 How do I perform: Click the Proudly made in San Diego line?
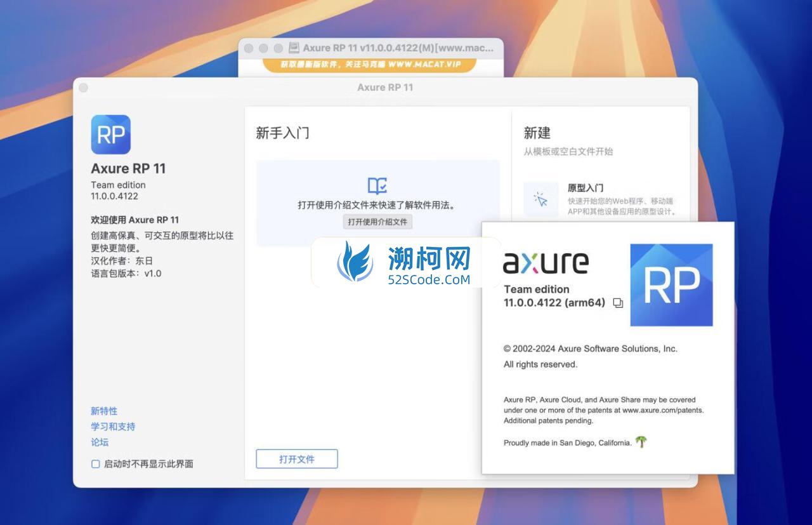point(568,443)
